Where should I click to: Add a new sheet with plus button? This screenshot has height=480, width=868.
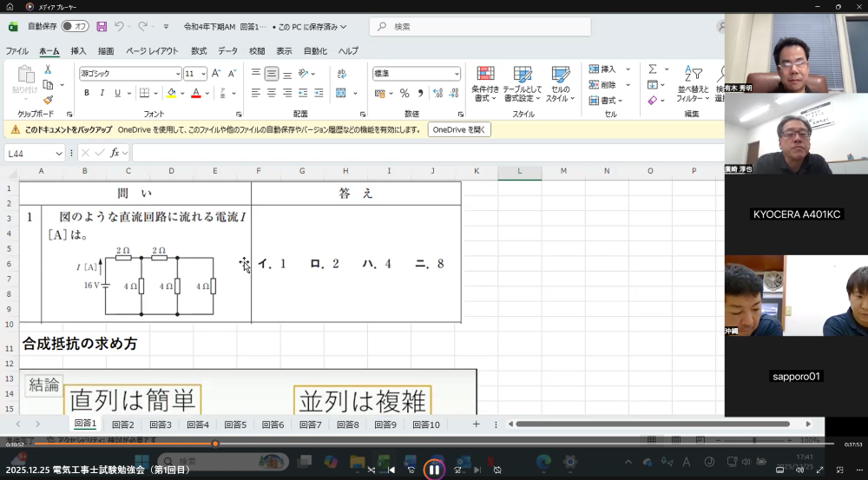pos(476,424)
